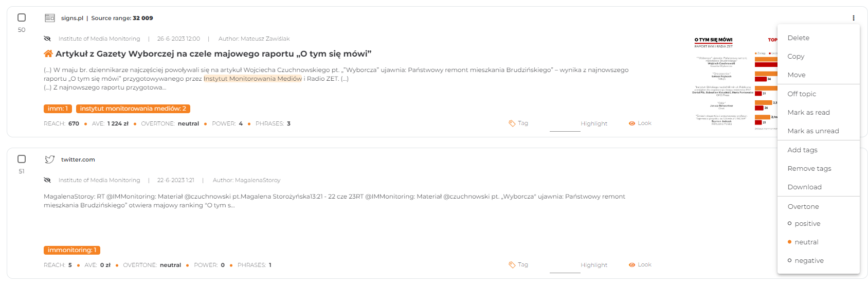The width and height of the screenshot is (868, 285).
Task: Tick the checkbox for result 51
Action: tap(22, 159)
